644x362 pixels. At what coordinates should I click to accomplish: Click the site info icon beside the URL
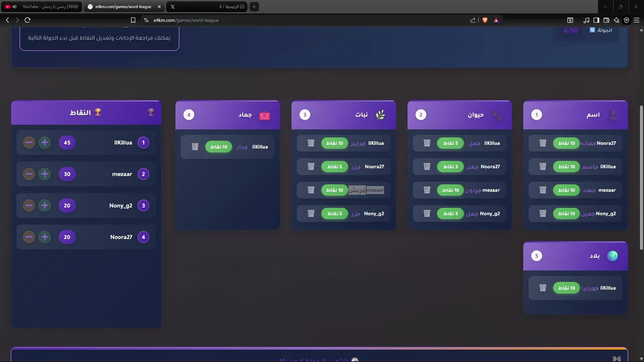pyautogui.click(x=146, y=20)
